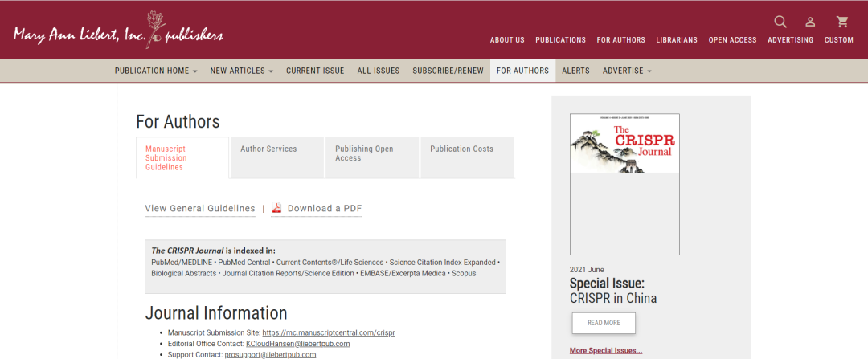Screen dimensions: 868x359
Task: Open the manuscriptcentral.com/crispr submission link
Action: tap(328, 333)
